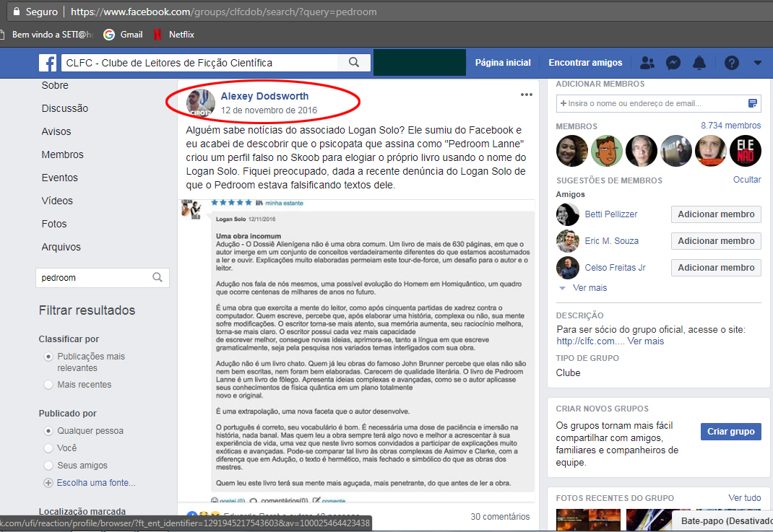Click the magnifier icon in top search bar

point(354,63)
